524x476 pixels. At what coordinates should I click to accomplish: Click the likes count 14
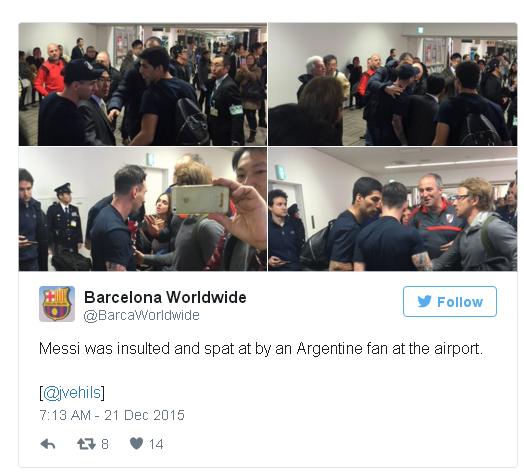156,444
